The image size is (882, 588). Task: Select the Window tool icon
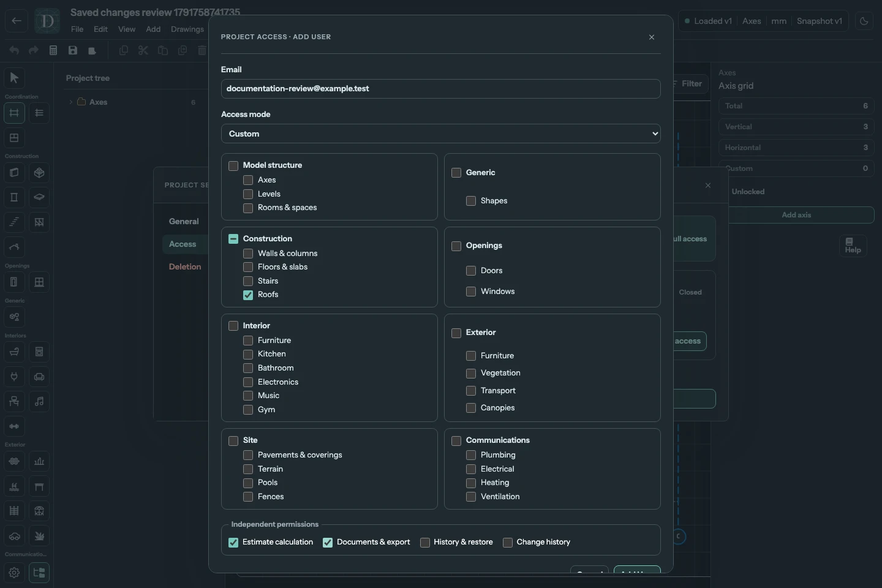(x=39, y=282)
